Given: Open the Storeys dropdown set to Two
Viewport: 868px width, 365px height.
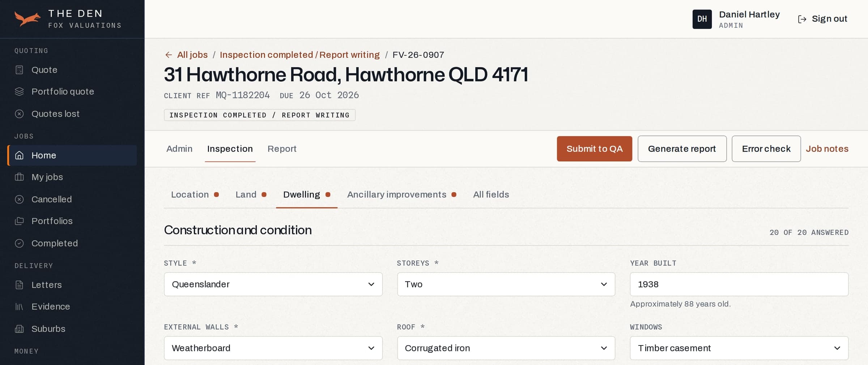Looking at the screenshot, I should pos(506,284).
